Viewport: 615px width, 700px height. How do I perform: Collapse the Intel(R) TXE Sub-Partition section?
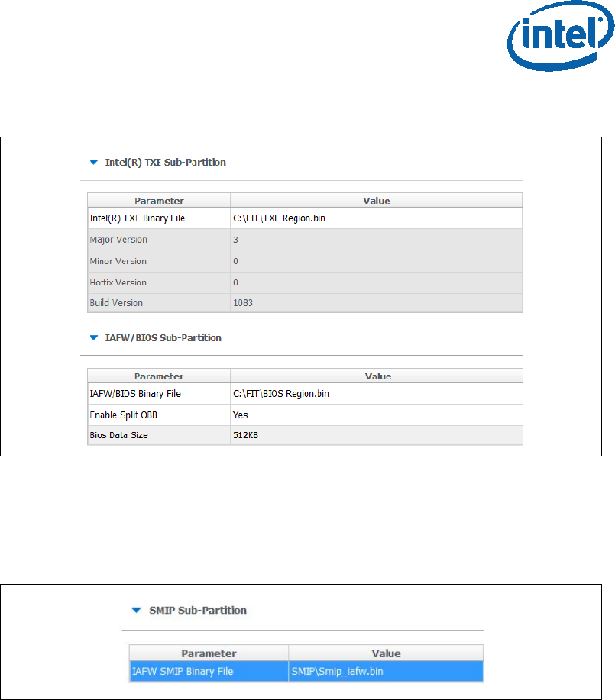tap(94, 163)
